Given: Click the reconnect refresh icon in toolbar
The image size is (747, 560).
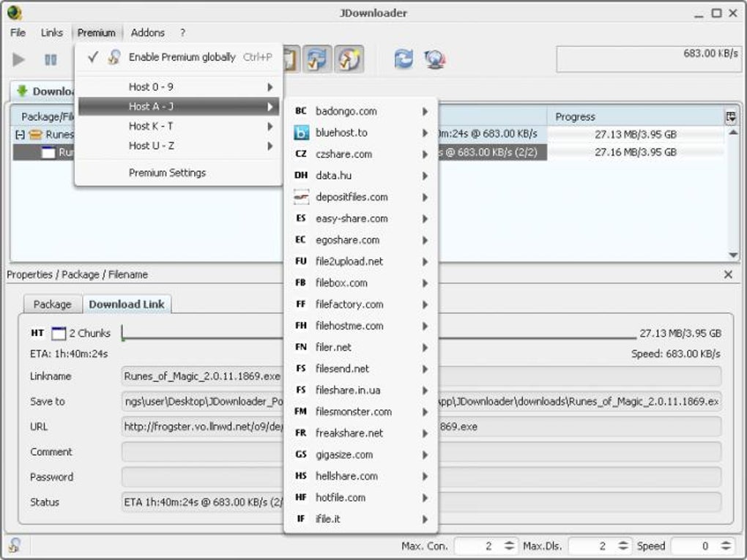Looking at the screenshot, I should (404, 59).
